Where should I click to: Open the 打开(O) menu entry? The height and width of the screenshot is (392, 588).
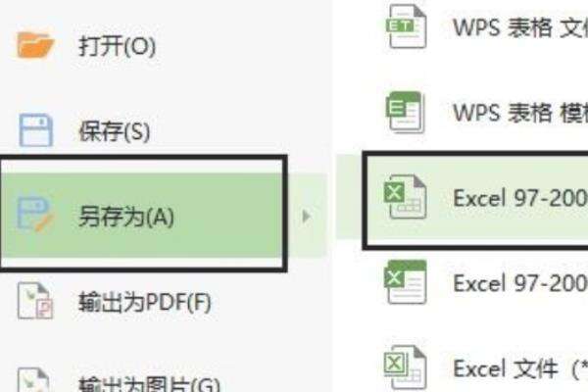click(117, 46)
